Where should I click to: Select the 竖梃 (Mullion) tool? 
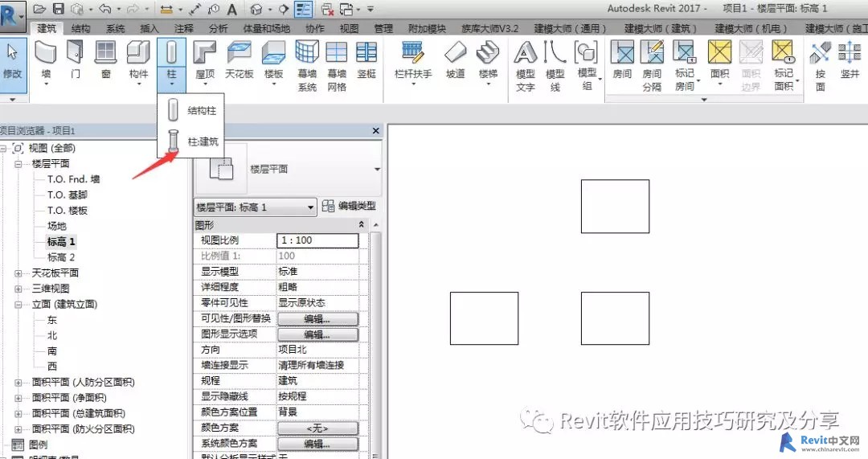366,59
